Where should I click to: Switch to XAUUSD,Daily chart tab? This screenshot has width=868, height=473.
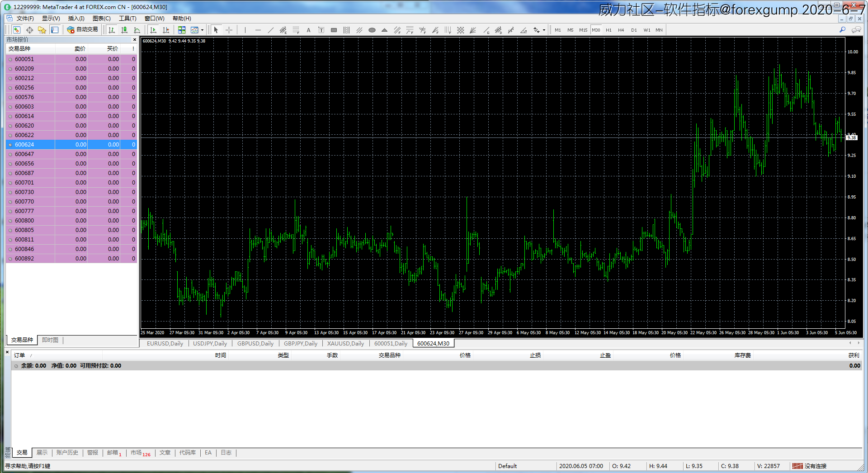pyautogui.click(x=345, y=343)
